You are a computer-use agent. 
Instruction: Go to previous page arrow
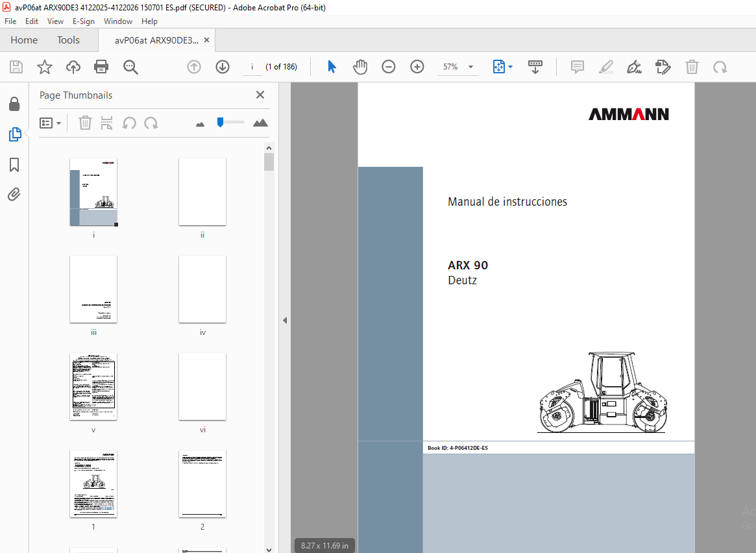[x=194, y=67]
